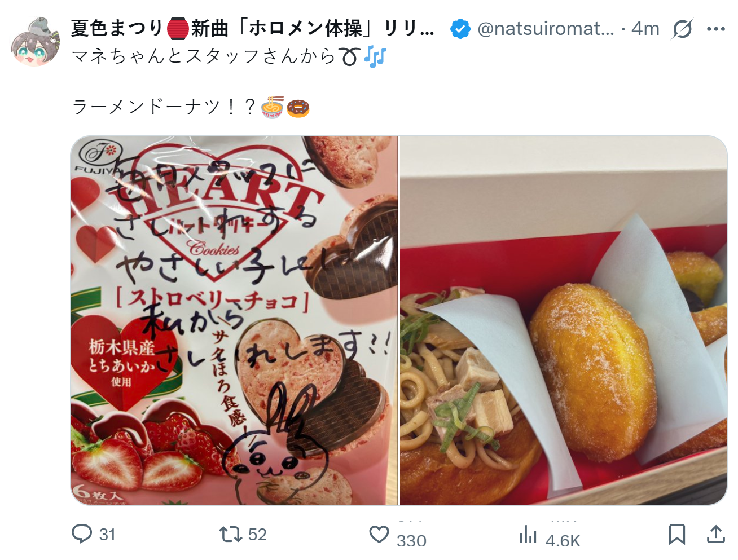The width and height of the screenshot is (738, 560).
Task: View the ramen doughnut box photo
Action: click(x=564, y=320)
